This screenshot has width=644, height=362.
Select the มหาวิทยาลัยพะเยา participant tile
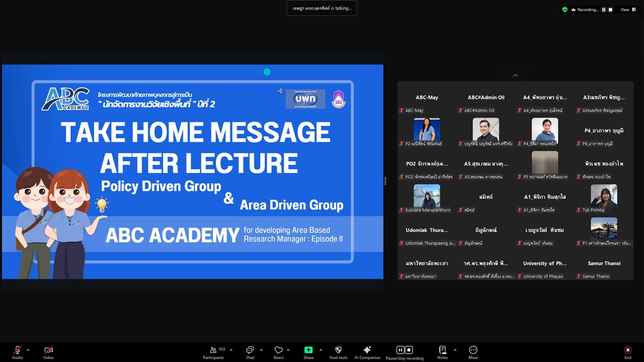tap(427, 263)
